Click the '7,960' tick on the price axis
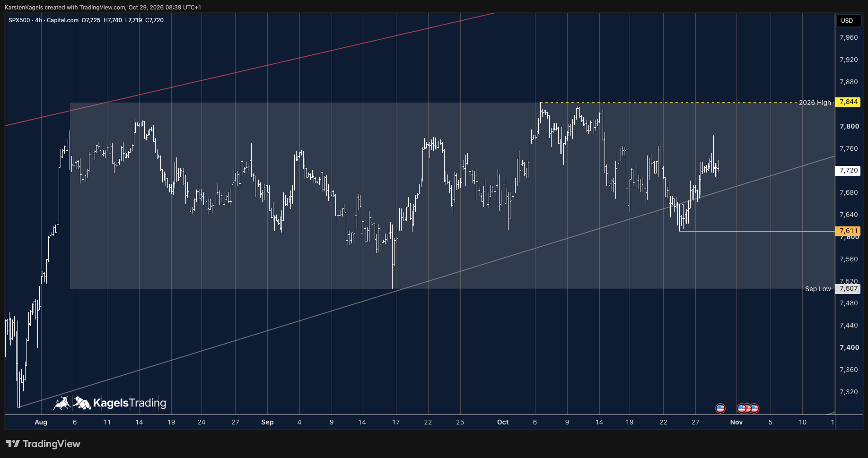Screen dimensions: 868x458 tap(849, 37)
